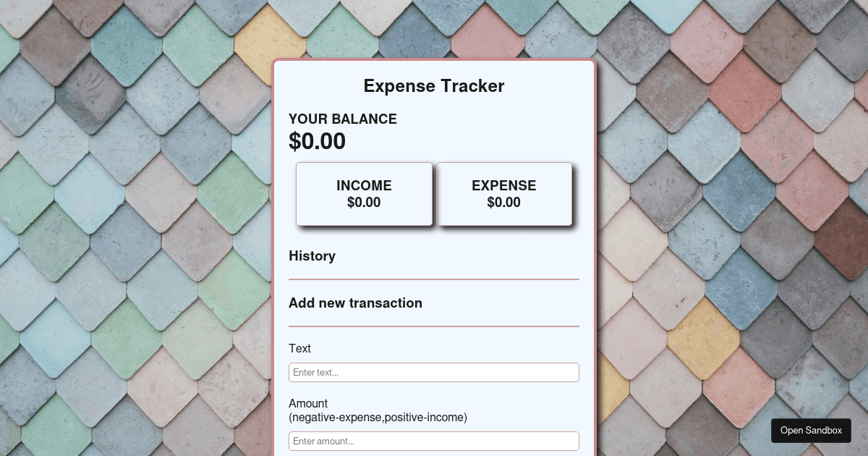Click the divider below Add new transaction
The image size is (868, 456).
point(434,326)
